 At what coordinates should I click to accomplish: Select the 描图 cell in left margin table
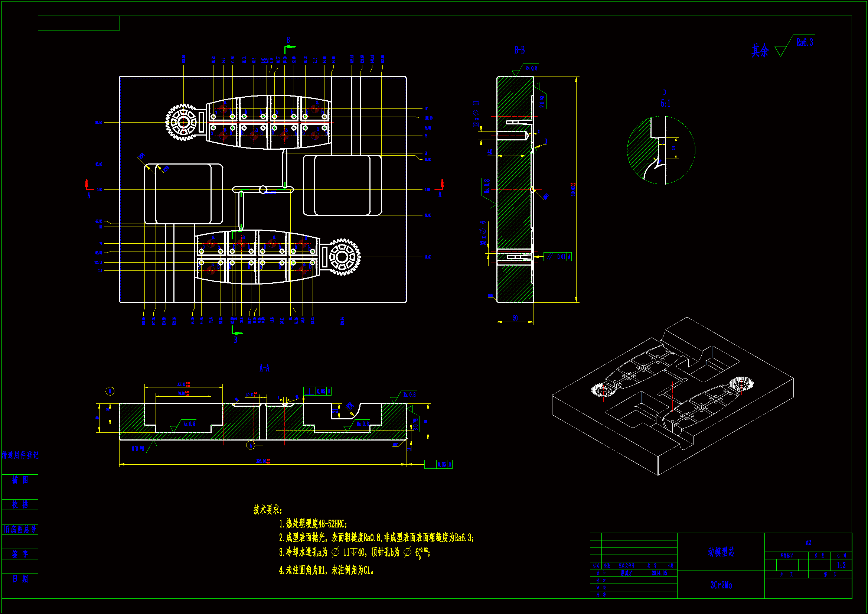(20, 480)
